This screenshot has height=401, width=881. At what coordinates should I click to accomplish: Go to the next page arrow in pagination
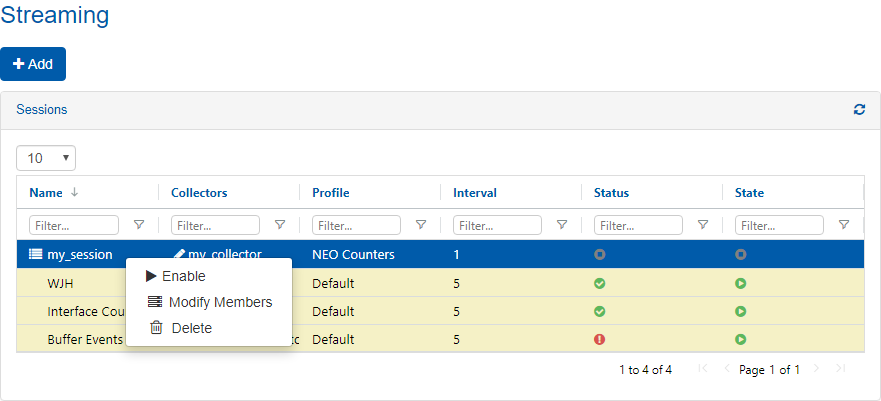coord(817,369)
